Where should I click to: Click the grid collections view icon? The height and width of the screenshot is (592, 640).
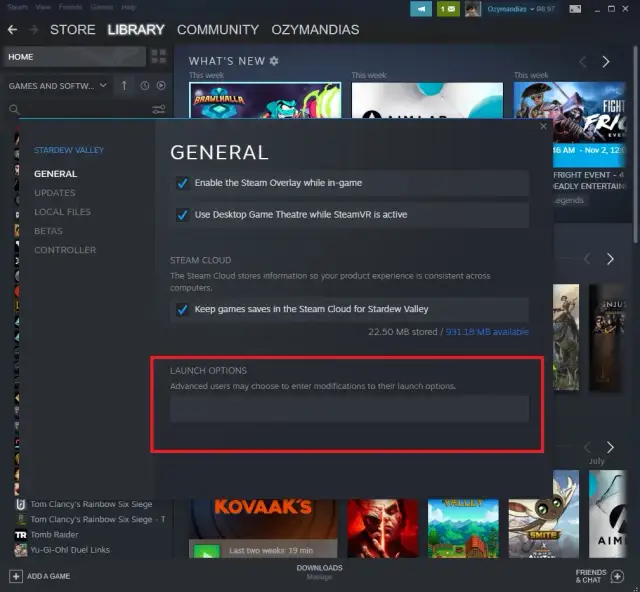click(158, 57)
